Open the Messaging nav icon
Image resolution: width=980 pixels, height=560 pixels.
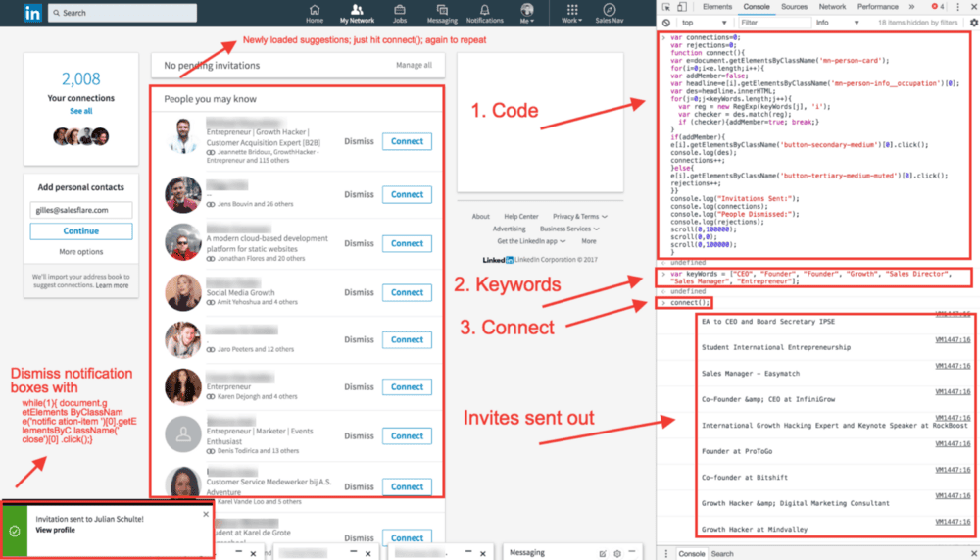(x=442, y=13)
